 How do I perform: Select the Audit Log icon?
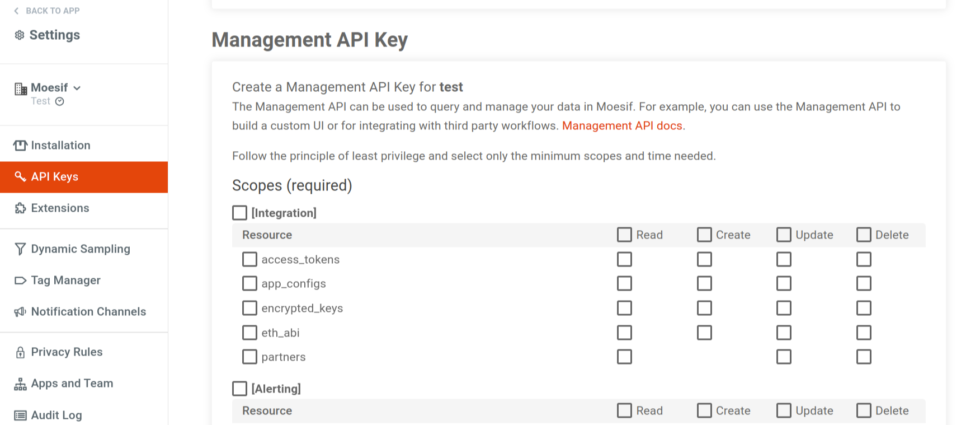20,415
